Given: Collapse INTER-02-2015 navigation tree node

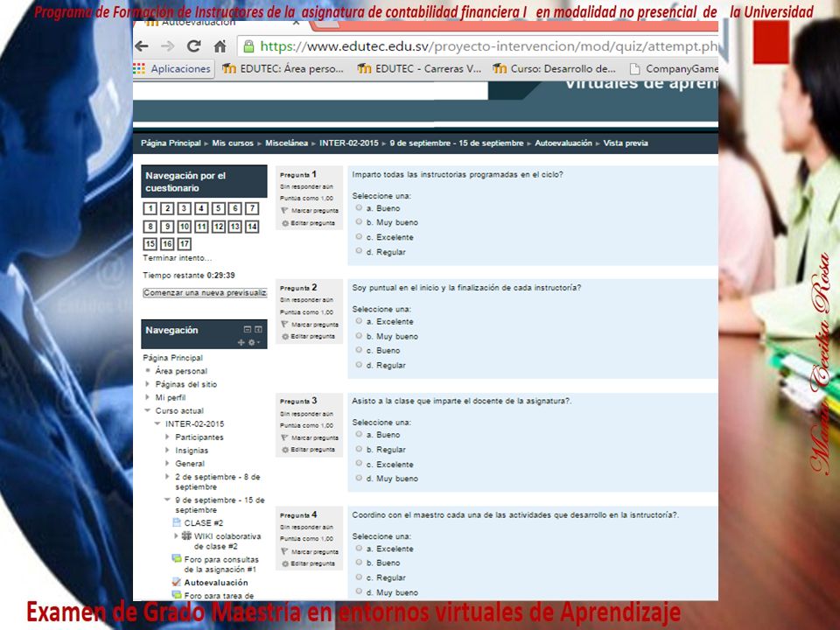Looking at the screenshot, I should pyautogui.click(x=157, y=423).
